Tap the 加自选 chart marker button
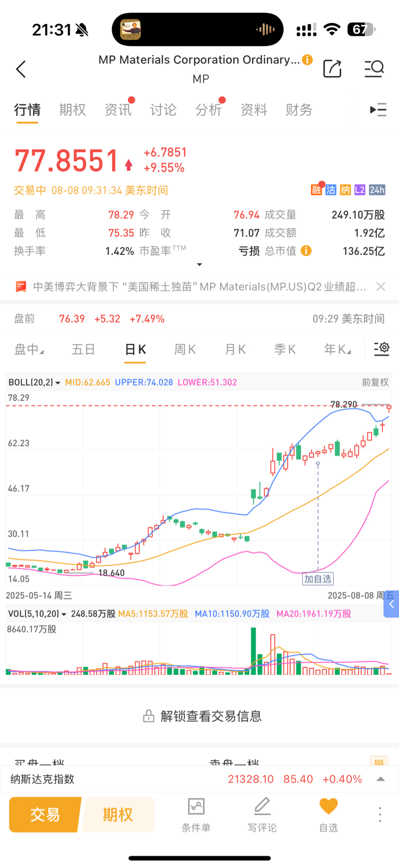 [x=318, y=579]
